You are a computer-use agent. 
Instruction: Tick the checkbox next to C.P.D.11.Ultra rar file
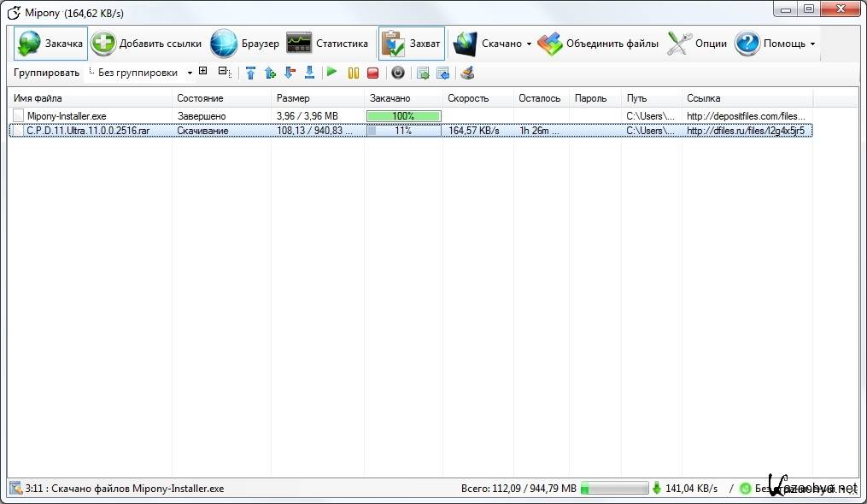18,131
